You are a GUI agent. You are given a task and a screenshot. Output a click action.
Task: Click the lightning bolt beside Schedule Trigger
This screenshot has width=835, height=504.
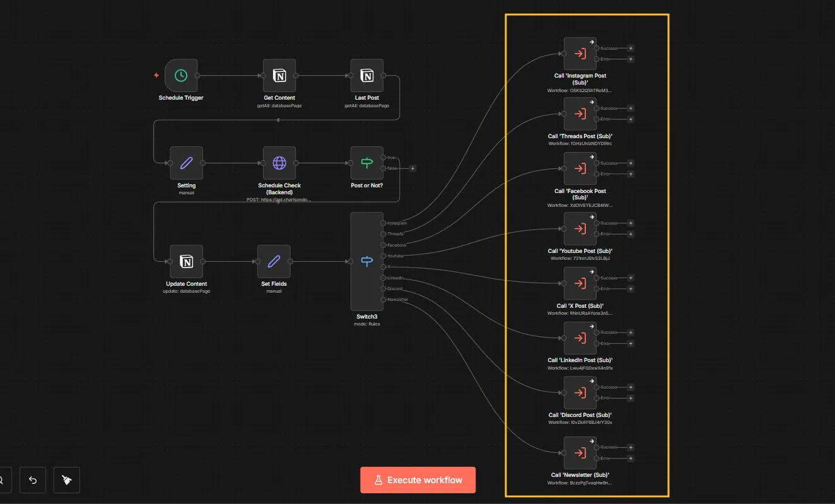pyautogui.click(x=156, y=74)
